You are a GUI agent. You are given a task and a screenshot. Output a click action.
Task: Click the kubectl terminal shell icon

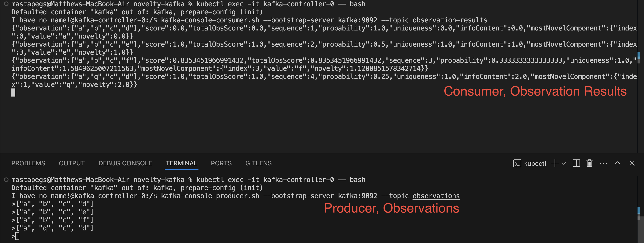click(x=517, y=164)
